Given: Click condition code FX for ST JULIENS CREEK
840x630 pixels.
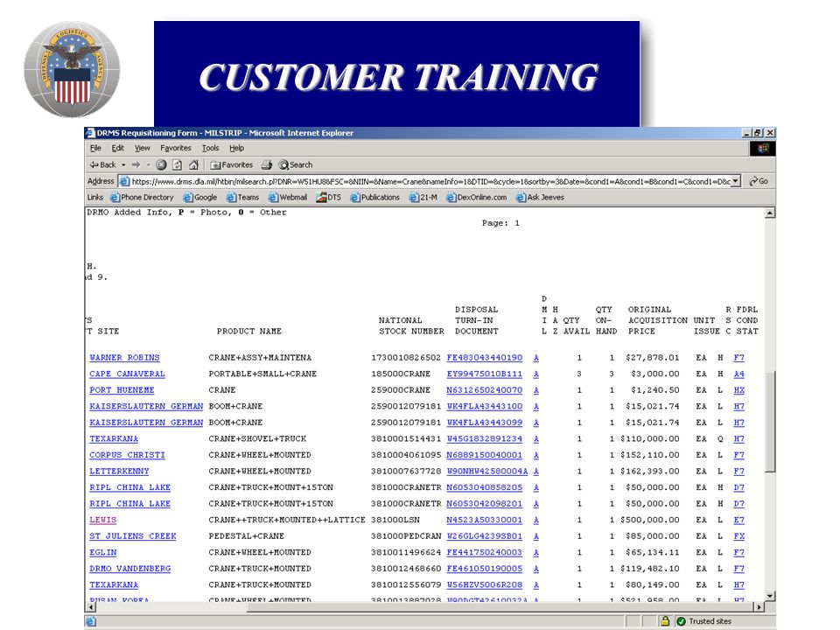Looking at the screenshot, I should coord(738,535).
